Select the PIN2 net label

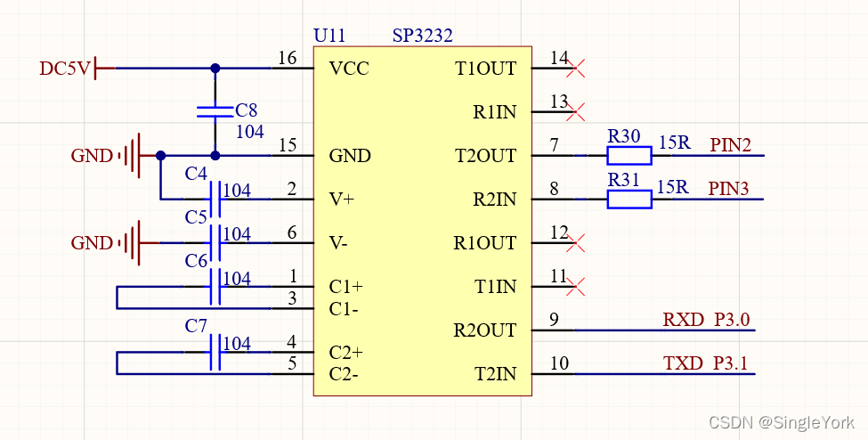pos(731,145)
